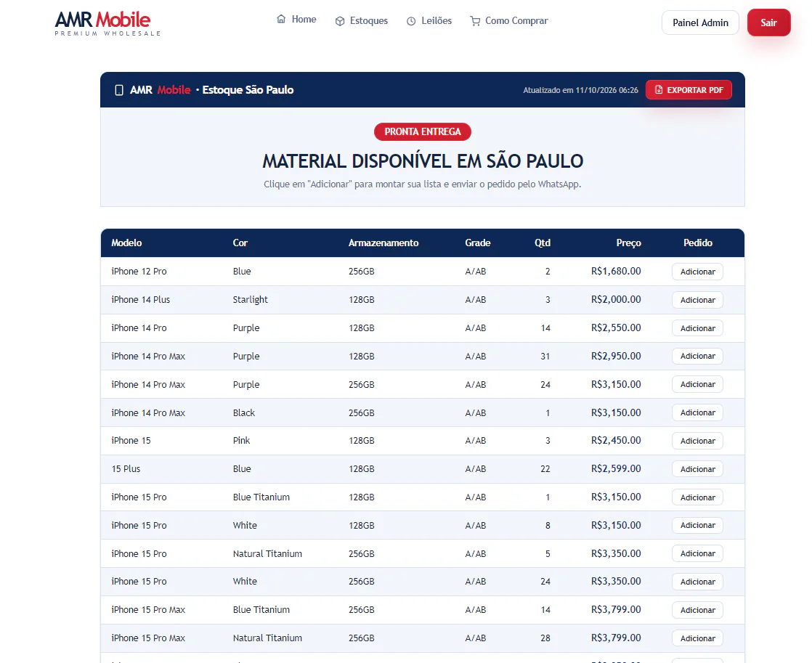Click the PDF file icon in Exportar button
812x663 pixels.
pos(659,89)
